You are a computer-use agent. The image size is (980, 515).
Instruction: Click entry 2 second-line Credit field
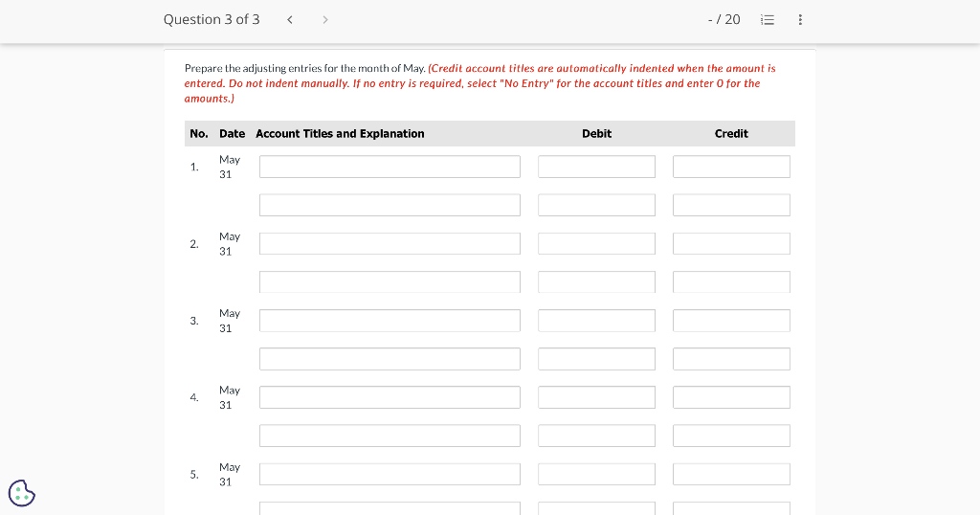tap(732, 281)
